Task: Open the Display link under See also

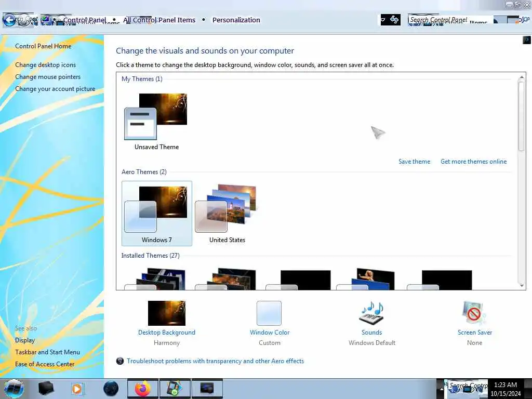Action: coord(25,340)
